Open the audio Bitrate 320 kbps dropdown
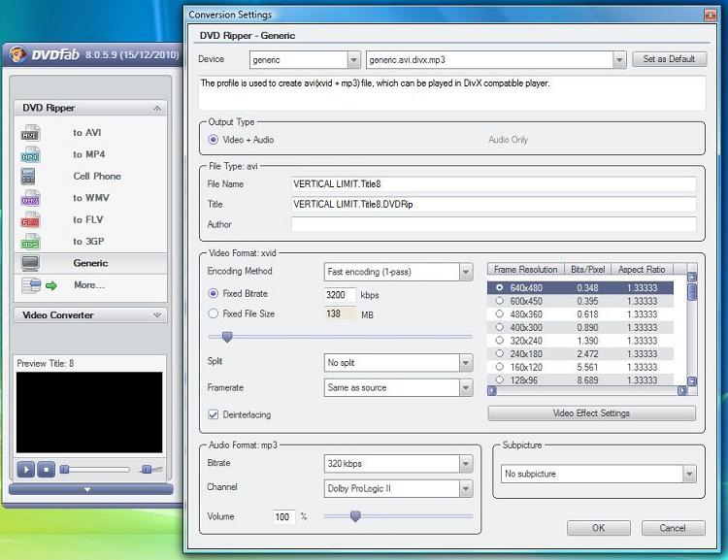 [466, 463]
